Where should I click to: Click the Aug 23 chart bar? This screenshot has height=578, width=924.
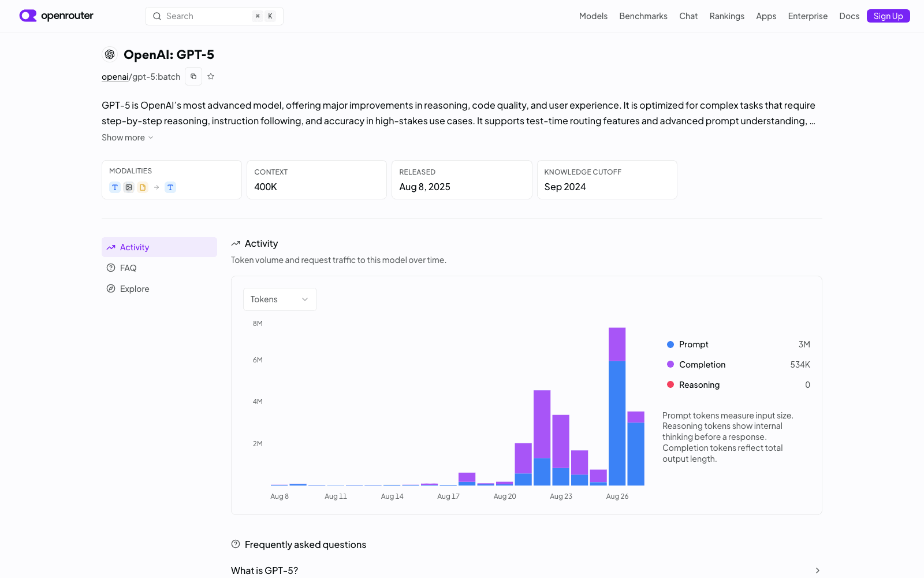click(x=561, y=450)
